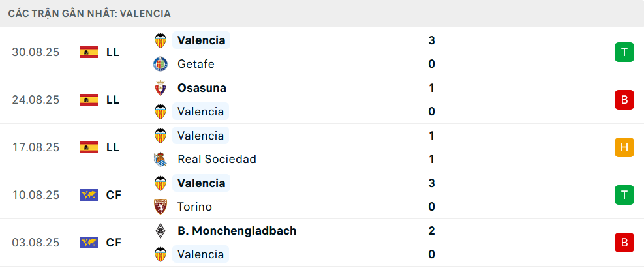Select the Torino team name

194,207
